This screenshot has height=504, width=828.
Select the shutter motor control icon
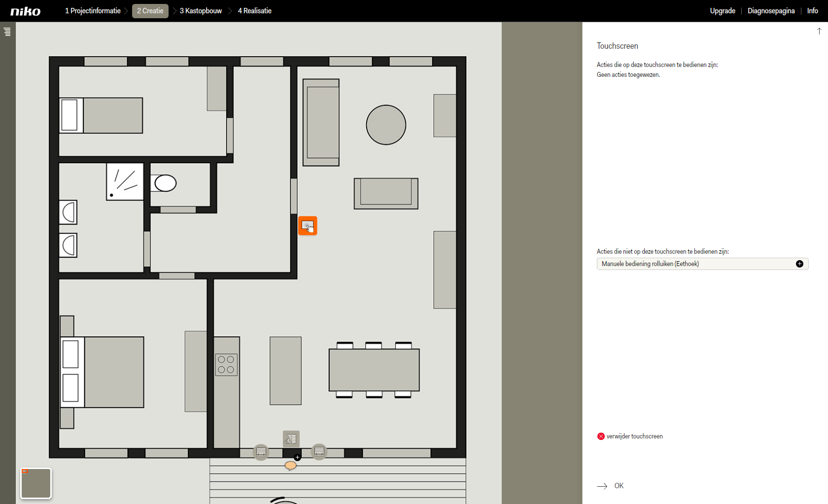pos(291,438)
